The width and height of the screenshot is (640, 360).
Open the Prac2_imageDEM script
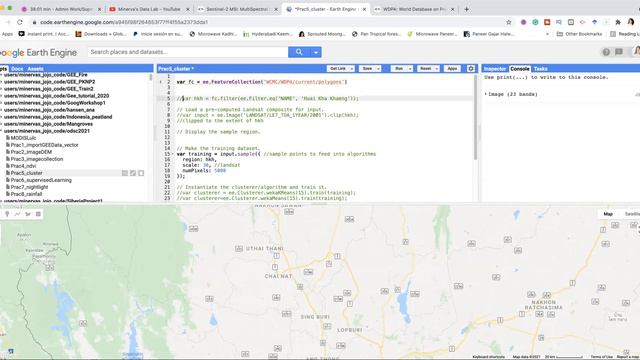click(31, 152)
